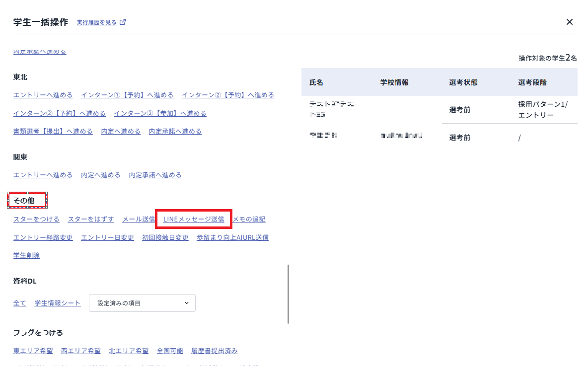Image resolution: width=588 pixels, height=370 pixels.
Task: Click the external link icon beside 実行履歴を見る
Action: coord(123,22)
